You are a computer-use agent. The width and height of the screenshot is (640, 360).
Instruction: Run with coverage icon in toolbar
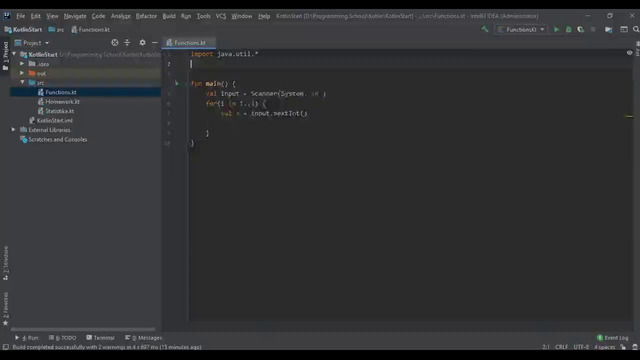[x=580, y=29]
